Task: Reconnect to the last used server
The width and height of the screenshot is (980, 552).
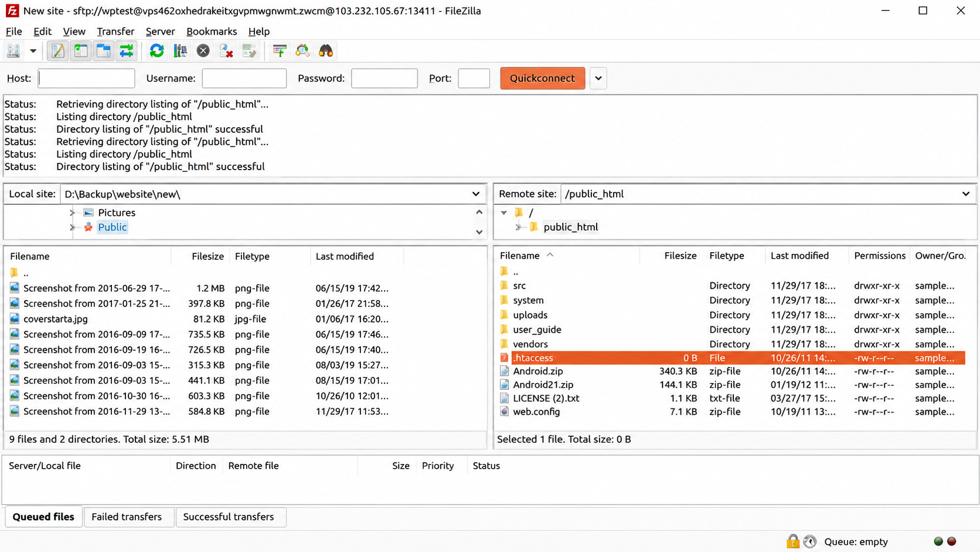Action: pyautogui.click(x=249, y=51)
